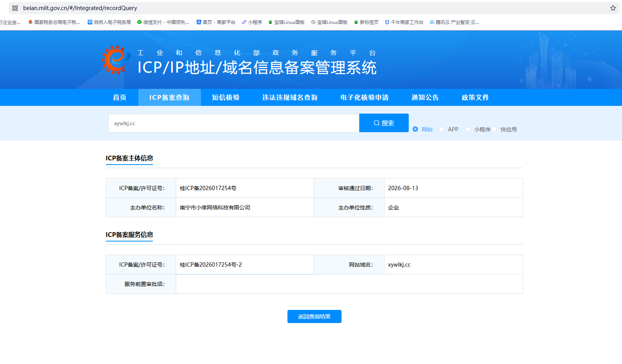Open the 小程序 bookmark
Viewport: 622px width, 364px height.
252,22
